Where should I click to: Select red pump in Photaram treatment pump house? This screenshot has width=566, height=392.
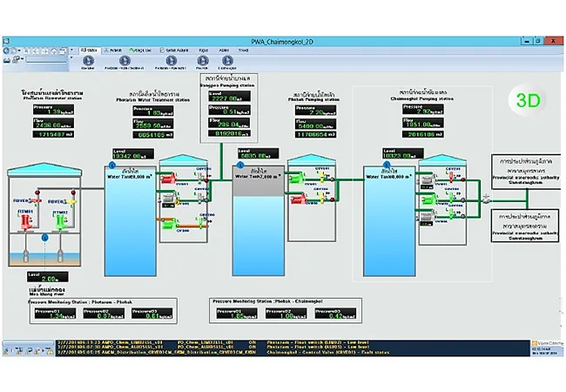tap(168, 179)
